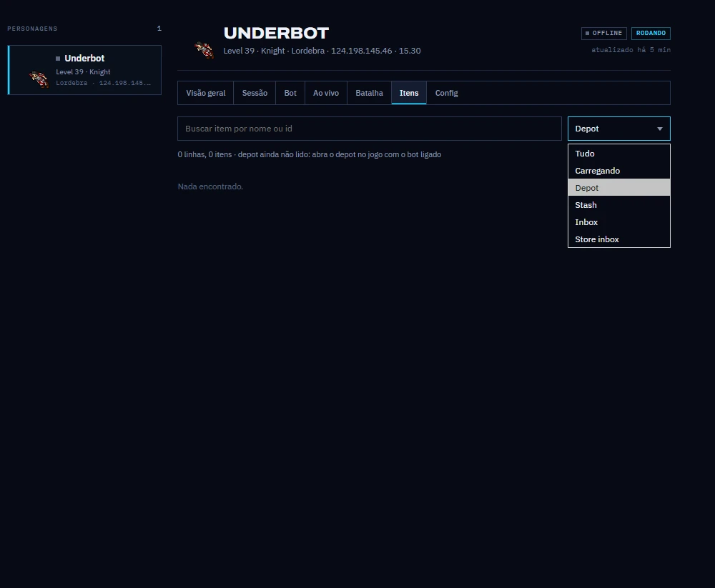Switch to the Sessão tab
Viewport: 715px width, 588px height.
(x=255, y=93)
